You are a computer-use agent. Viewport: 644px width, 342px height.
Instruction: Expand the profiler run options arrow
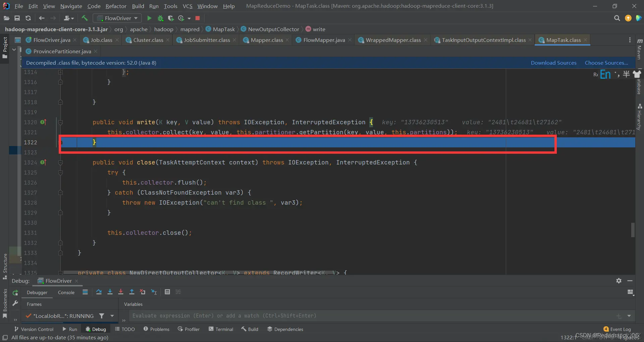[189, 18]
